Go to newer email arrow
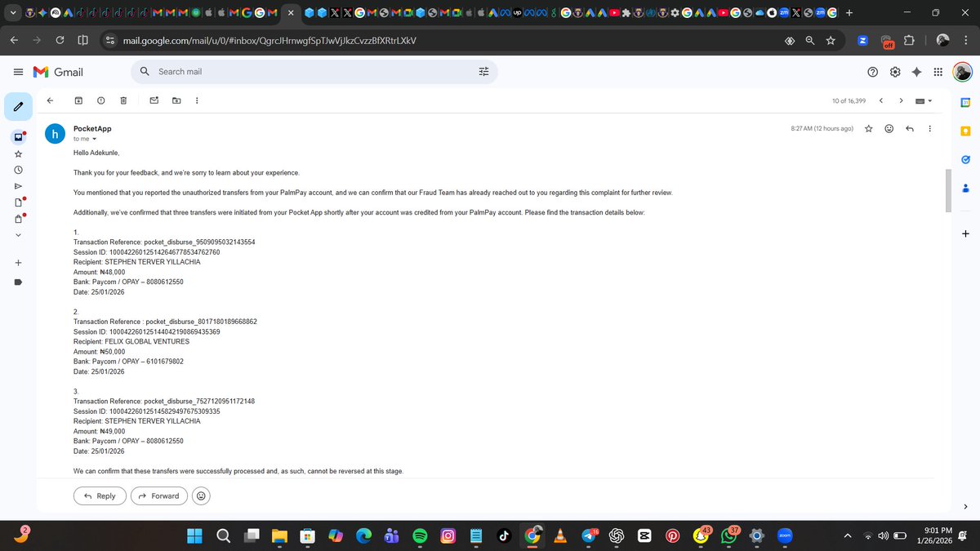 (x=880, y=100)
